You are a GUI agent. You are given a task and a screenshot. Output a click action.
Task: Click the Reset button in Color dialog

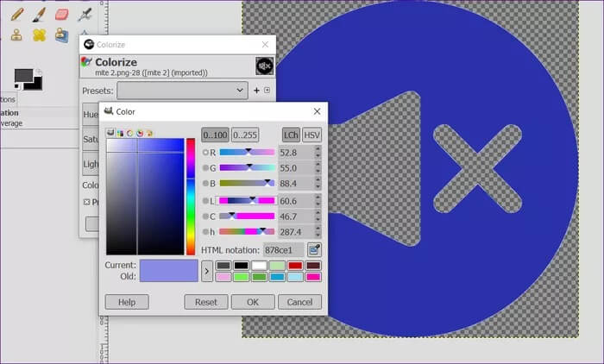coord(206,302)
